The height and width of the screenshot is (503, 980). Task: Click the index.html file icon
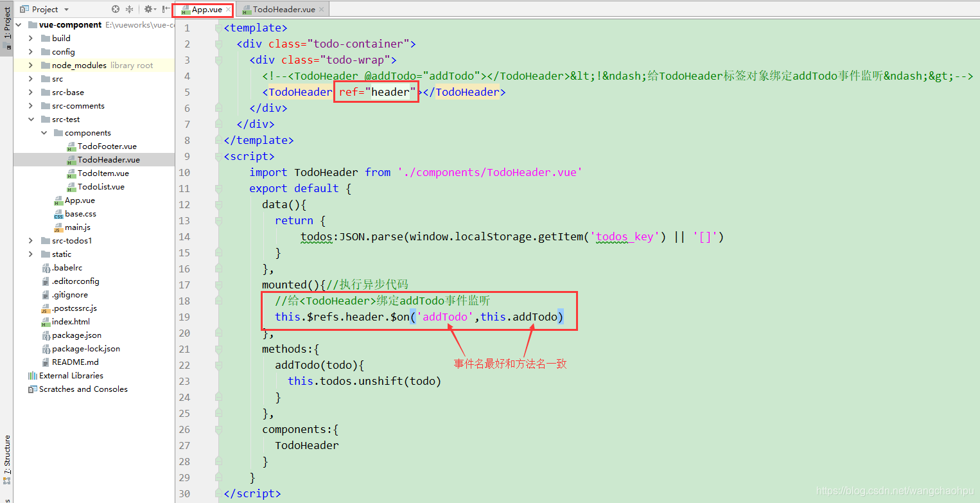click(46, 322)
